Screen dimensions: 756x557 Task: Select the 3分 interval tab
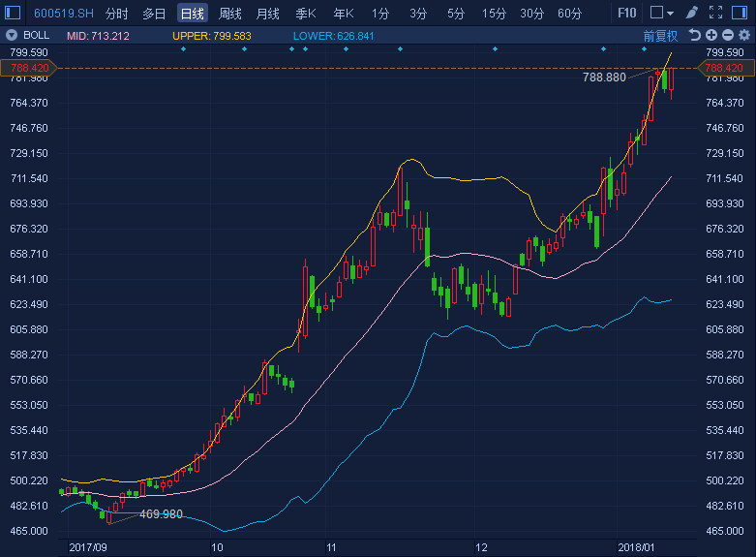point(418,14)
